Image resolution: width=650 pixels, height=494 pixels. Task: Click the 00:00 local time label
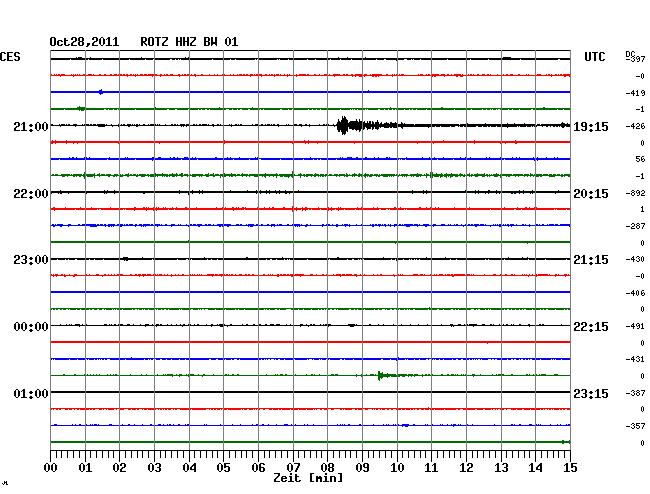tap(31, 327)
